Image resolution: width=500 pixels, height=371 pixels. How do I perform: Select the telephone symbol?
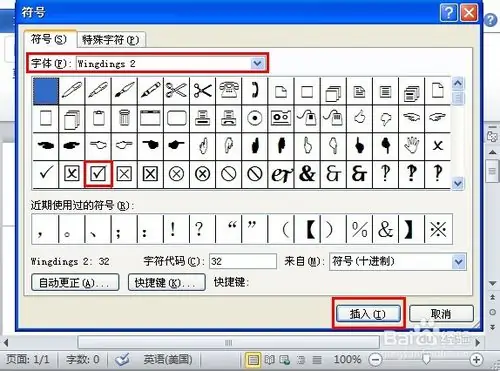[x=229, y=91]
